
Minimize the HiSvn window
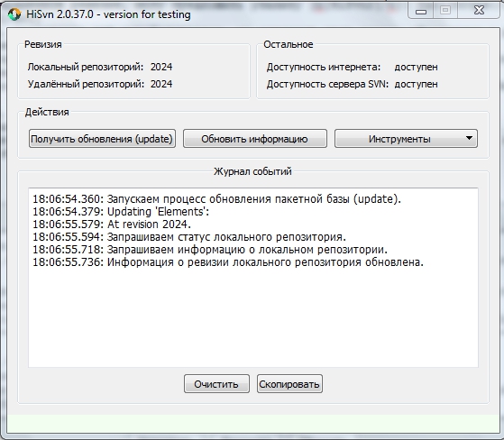[x=421, y=11]
